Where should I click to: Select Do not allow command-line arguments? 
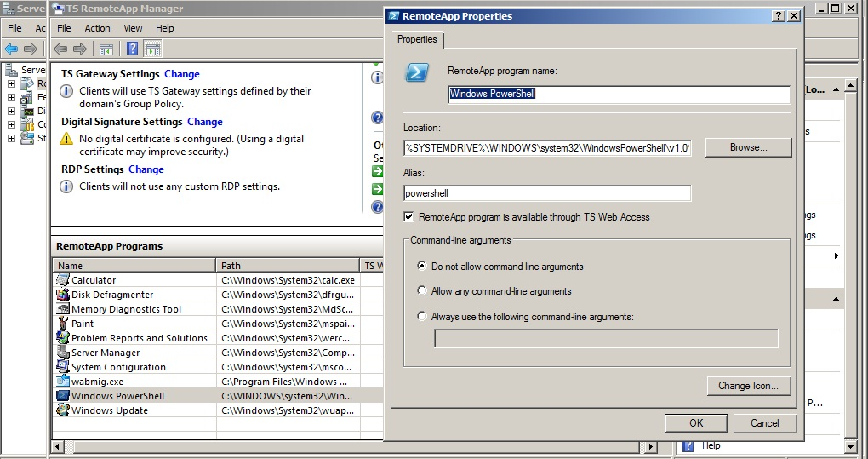click(422, 266)
